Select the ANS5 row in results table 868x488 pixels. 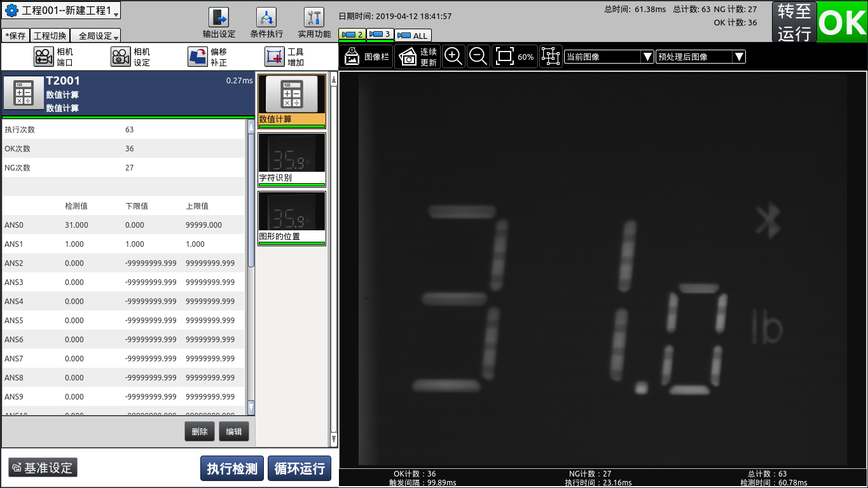123,320
